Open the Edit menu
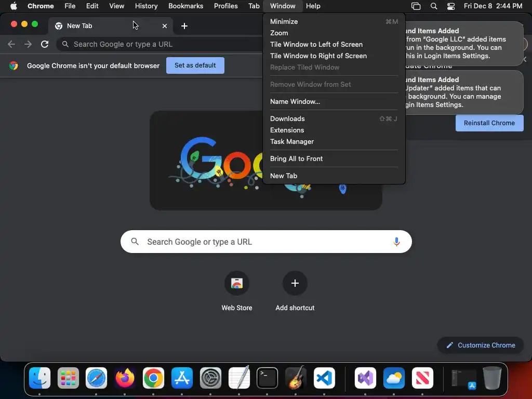Viewport: 532px width, 399px height. tap(92, 6)
